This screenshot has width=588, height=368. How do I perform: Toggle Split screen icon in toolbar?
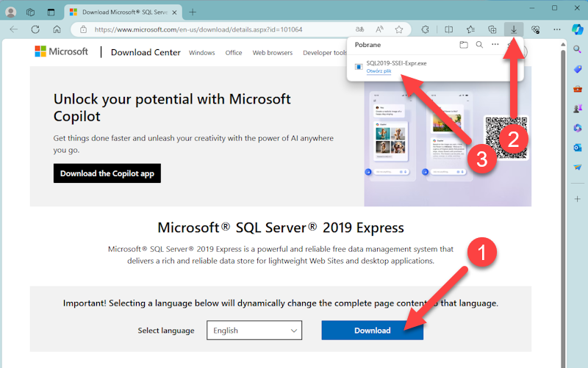(449, 29)
